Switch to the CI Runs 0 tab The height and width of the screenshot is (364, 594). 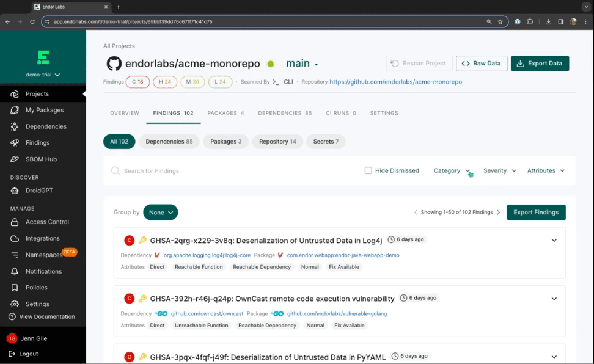pyautogui.click(x=341, y=113)
